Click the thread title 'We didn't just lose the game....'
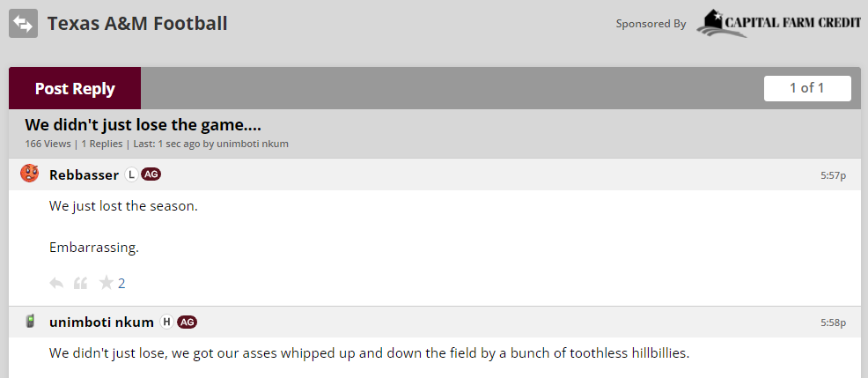This screenshot has height=378, width=868. tap(143, 125)
